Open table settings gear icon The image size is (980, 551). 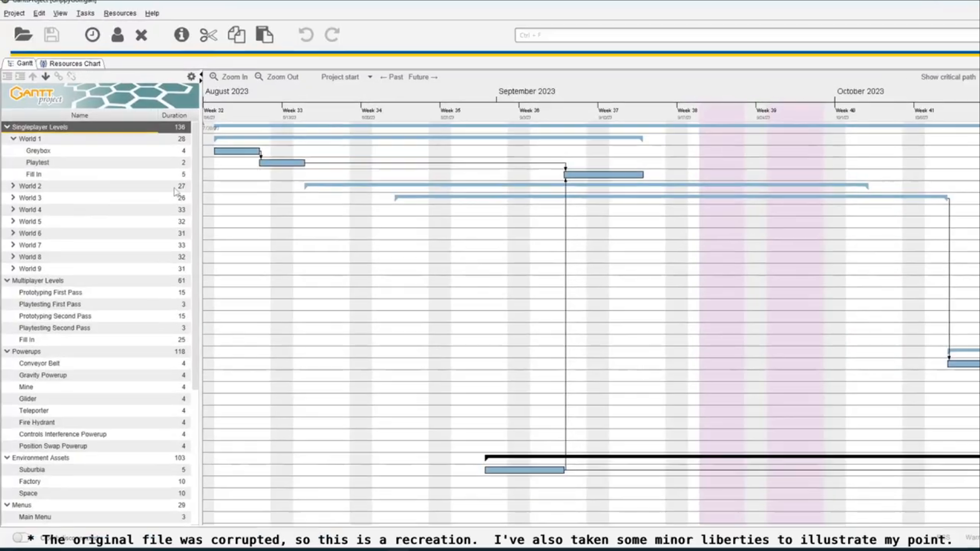191,77
